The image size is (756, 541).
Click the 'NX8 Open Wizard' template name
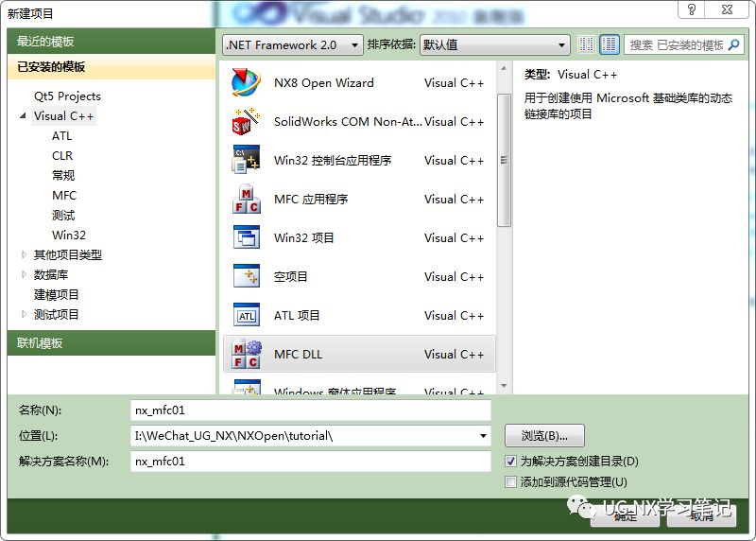tap(323, 82)
